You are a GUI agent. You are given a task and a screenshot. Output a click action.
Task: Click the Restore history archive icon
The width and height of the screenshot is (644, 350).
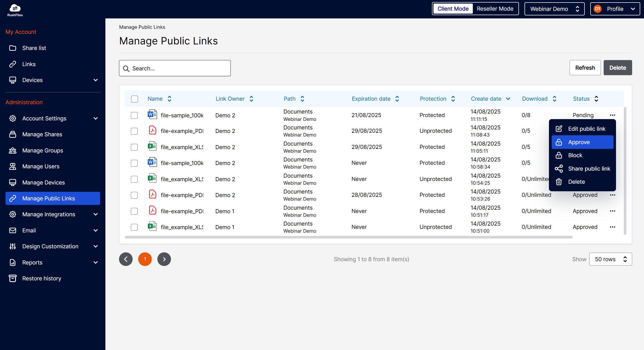point(13,278)
